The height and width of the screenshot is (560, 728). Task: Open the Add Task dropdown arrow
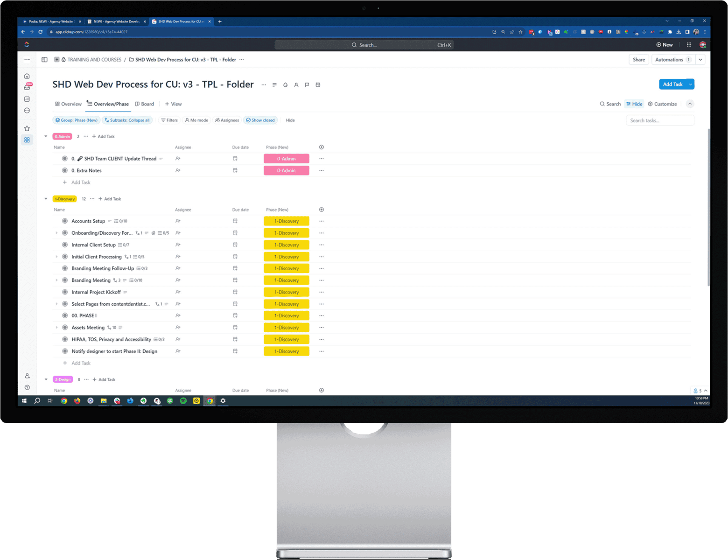coord(690,84)
